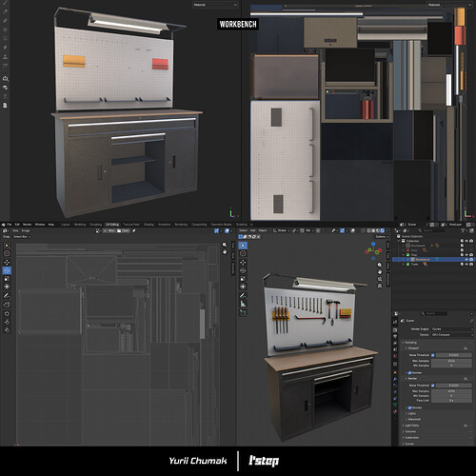Screen dimensions: 476x476
Task: Select the Rotate tool in UV editor toolbar
Action: 7,270
